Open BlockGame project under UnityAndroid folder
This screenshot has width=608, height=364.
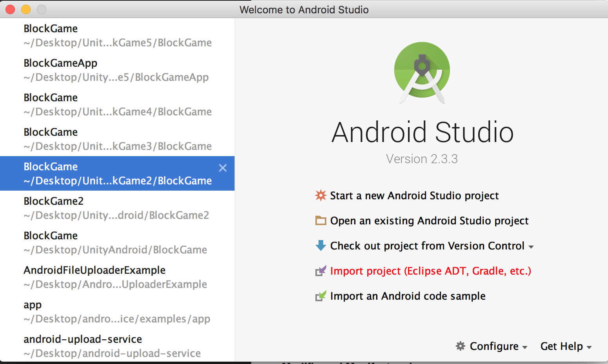[117, 242]
